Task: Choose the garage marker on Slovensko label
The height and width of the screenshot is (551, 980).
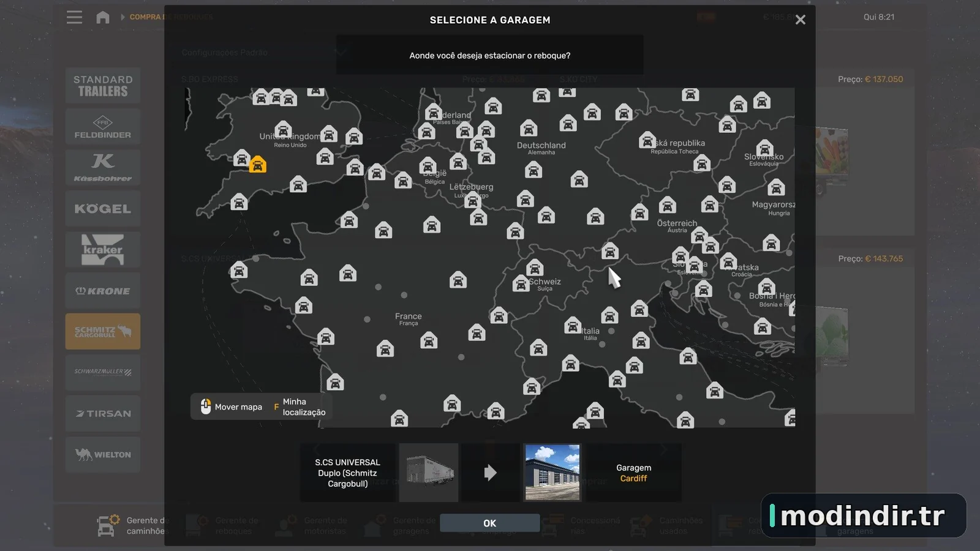Action: [x=764, y=148]
